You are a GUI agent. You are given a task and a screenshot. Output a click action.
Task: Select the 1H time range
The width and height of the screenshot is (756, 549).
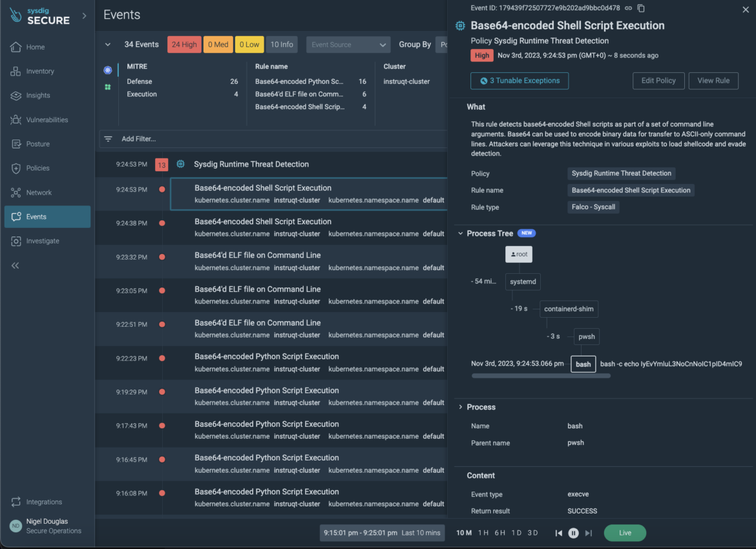(x=483, y=533)
